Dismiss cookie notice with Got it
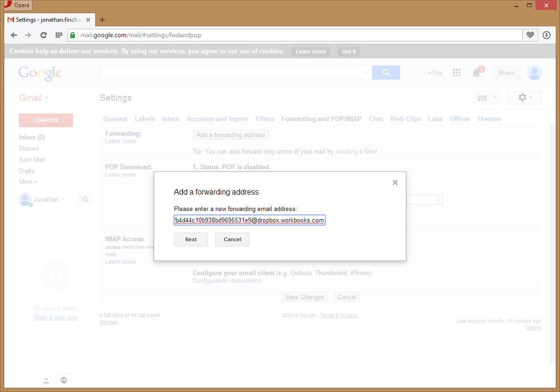 pyautogui.click(x=349, y=51)
